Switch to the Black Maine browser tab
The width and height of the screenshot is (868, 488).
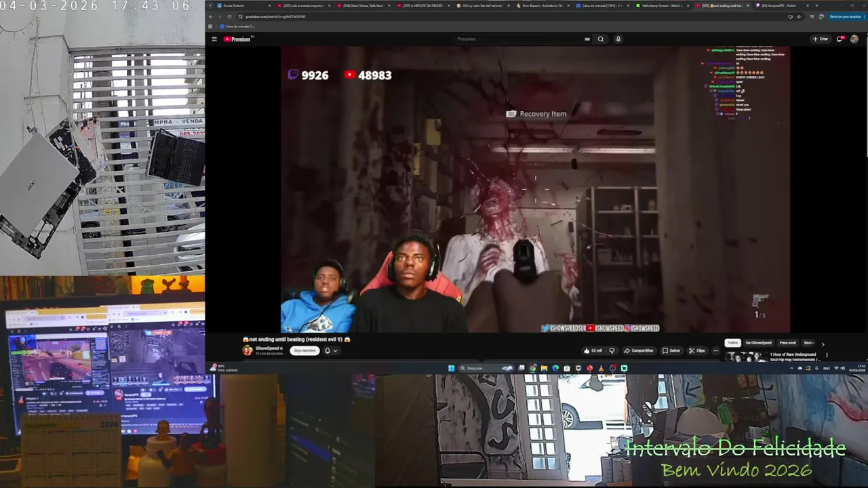(363, 5)
